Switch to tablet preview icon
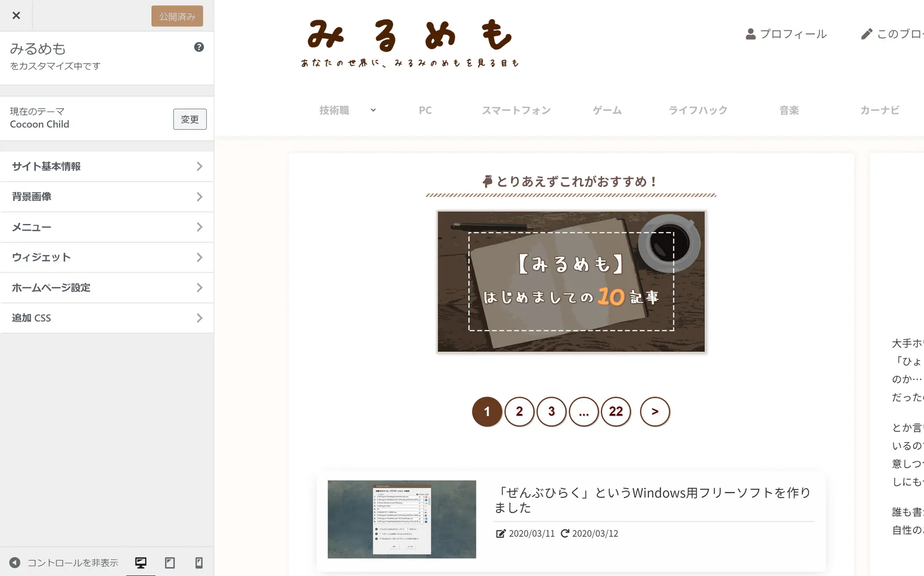The width and height of the screenshot is (924, 576). 170,562
